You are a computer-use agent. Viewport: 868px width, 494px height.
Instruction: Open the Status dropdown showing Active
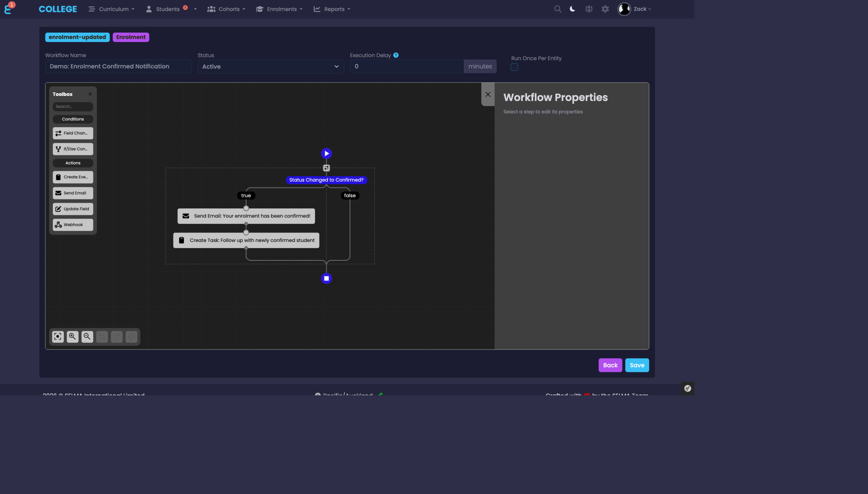click(270, 66)
